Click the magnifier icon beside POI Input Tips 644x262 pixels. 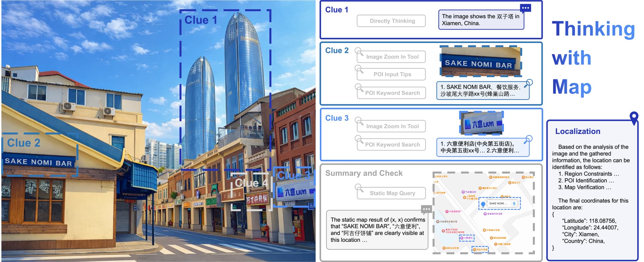coord(359,70)
